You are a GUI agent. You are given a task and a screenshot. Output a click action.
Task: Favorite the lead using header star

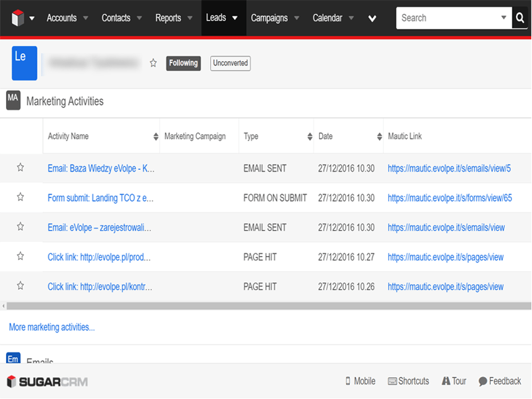(153, 63)
